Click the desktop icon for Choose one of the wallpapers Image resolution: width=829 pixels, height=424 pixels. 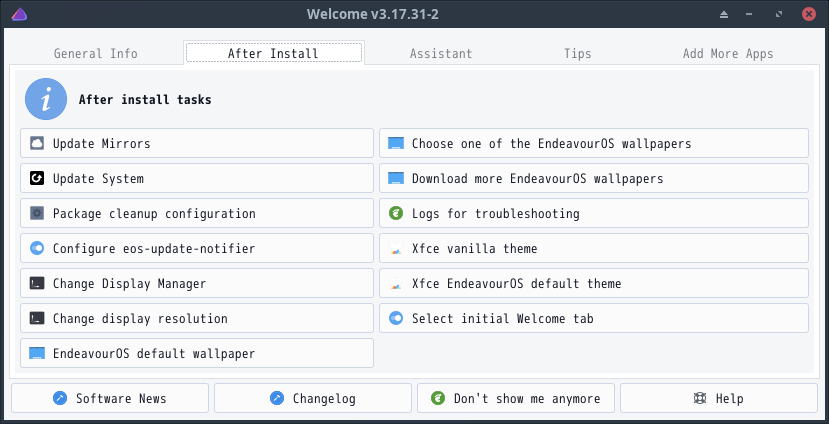click(396, 143)
